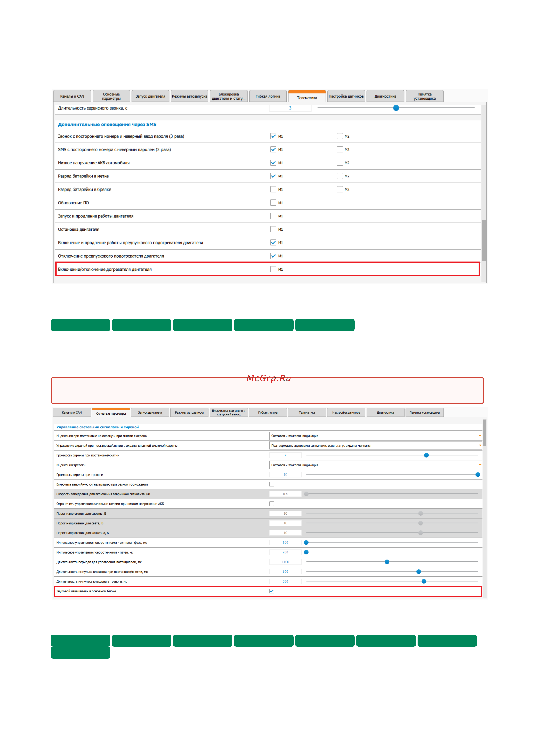
Task: Open 'Индикация тревоги' dropdown
Action: (376, 465)
